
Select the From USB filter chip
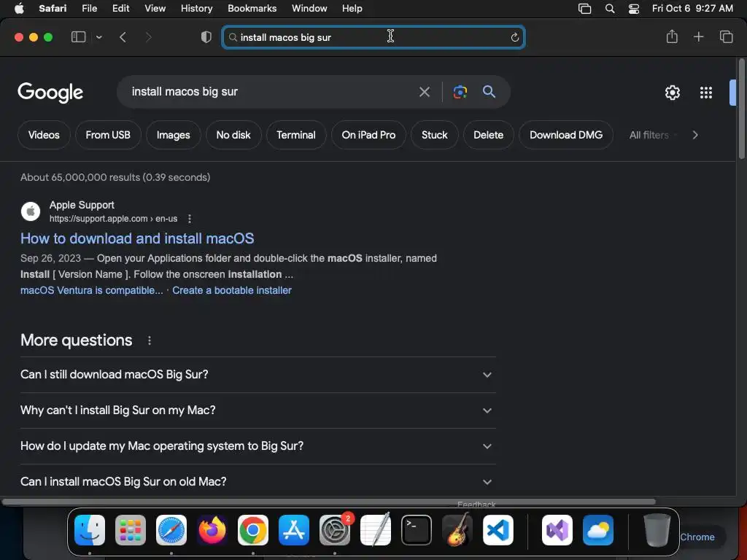[108, 135]
